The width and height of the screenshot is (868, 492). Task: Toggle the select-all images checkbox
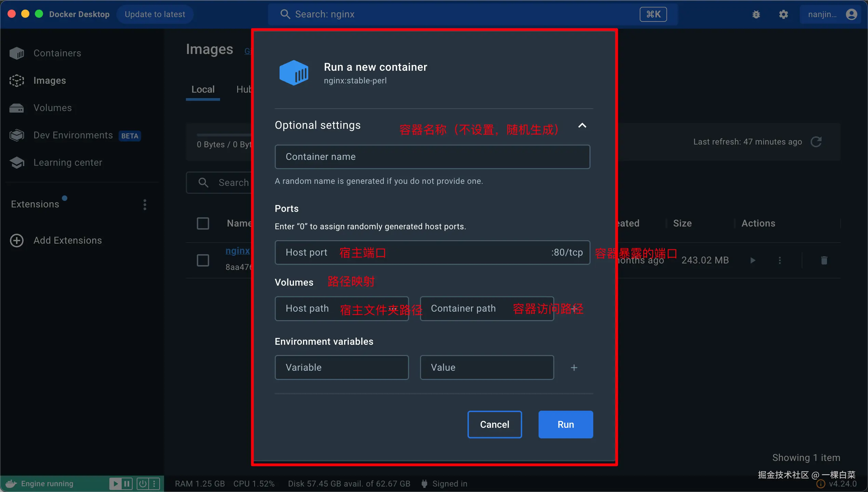point(203,223)
